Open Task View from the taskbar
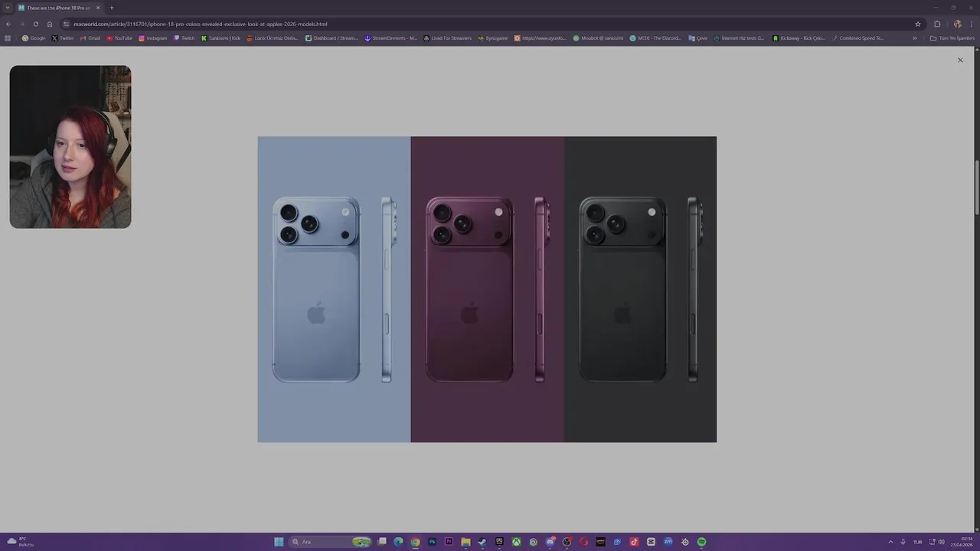The width and height of the screenshot is (980, 551). (382, 542)
